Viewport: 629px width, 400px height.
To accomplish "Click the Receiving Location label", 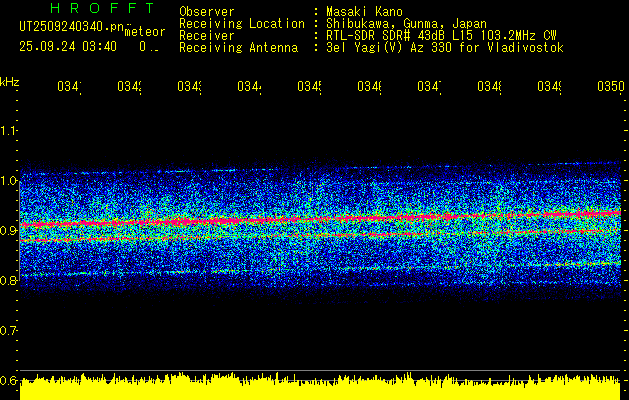I will coord(242,24).
